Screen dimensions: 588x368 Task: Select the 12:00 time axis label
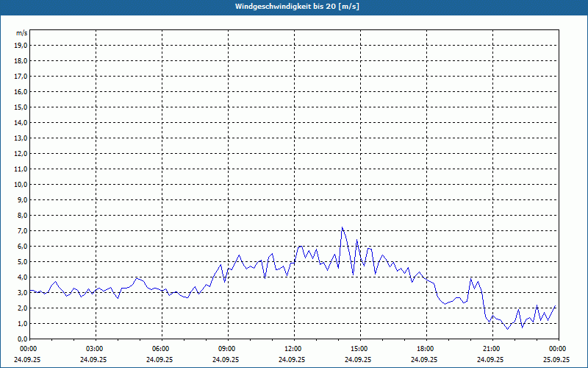click(293, 349)
